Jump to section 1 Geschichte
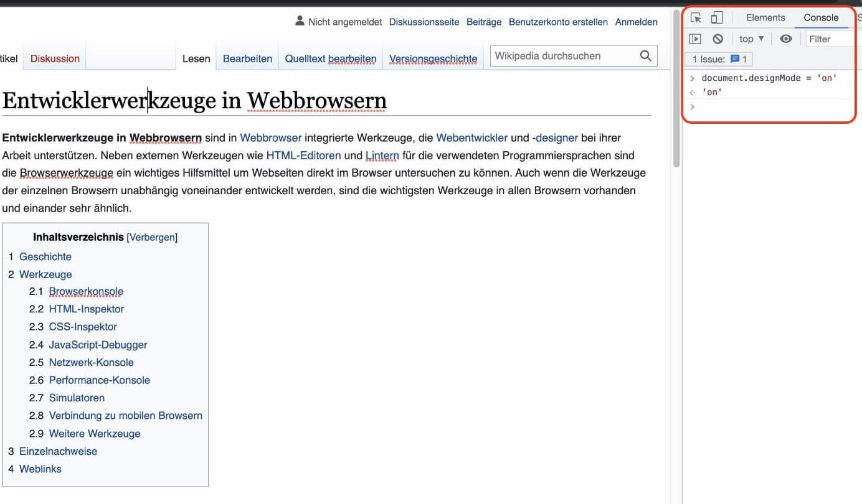The width and height of the screenshot is (862, 504). pyautogui.click(x=45, y=256)
